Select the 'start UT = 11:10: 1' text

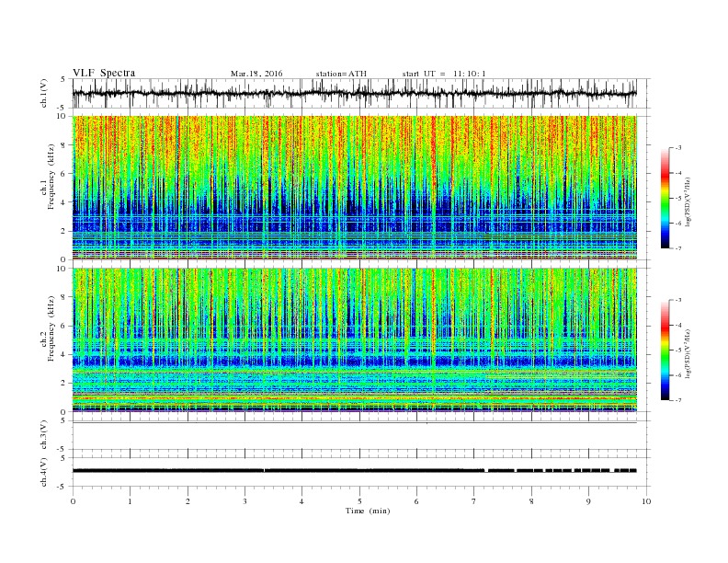444,74
